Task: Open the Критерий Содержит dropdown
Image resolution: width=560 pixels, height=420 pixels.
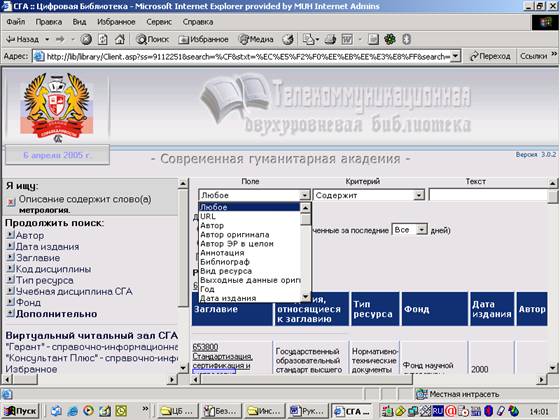Action: coord(369,195)
